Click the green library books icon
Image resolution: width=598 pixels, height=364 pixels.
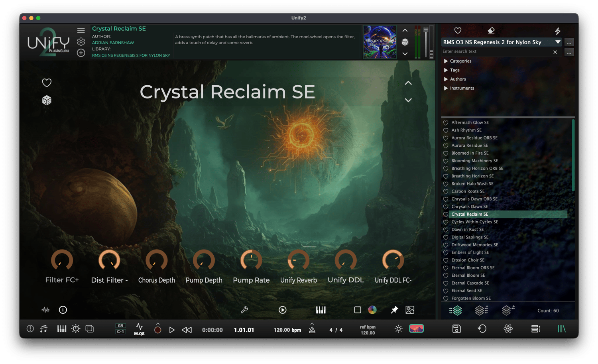pos(562,329)
